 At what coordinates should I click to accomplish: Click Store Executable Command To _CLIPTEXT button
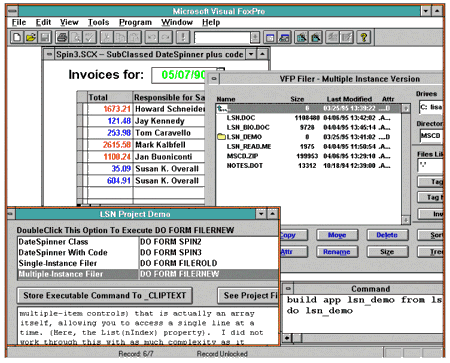click(105, 296)
